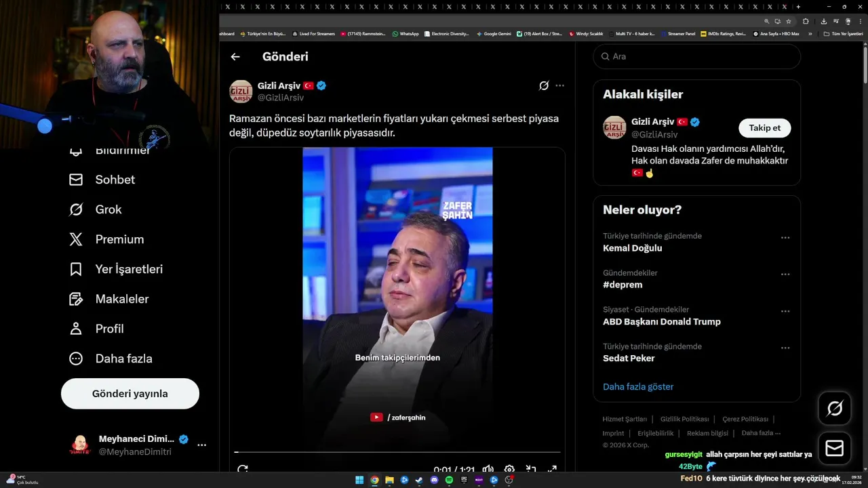The height and width of the screenshot is (488, 868).
Task: Bookmark this page with the star
Action: point(789,21)
